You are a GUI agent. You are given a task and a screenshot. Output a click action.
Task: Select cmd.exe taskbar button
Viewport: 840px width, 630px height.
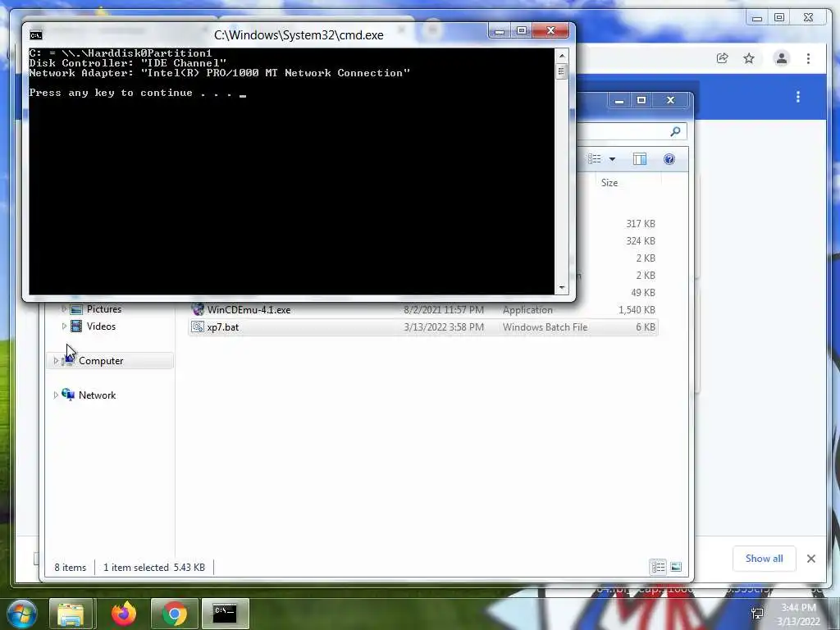[x=225, y=614]
